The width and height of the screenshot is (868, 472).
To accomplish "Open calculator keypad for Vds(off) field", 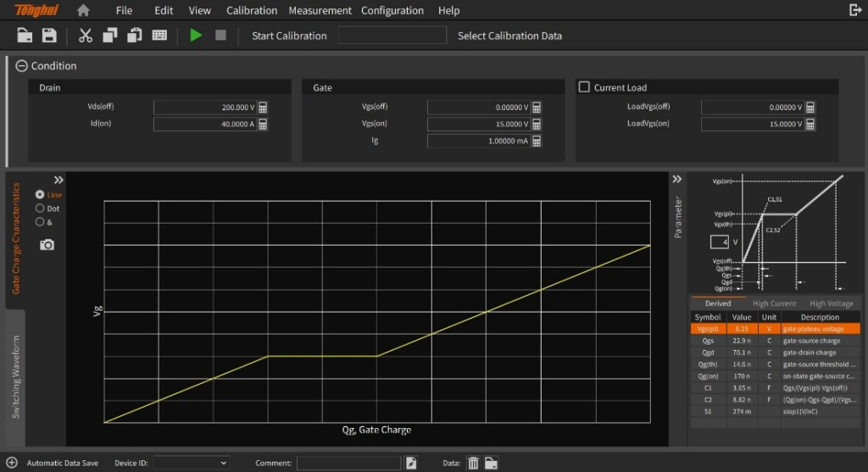I will (263, 108).
